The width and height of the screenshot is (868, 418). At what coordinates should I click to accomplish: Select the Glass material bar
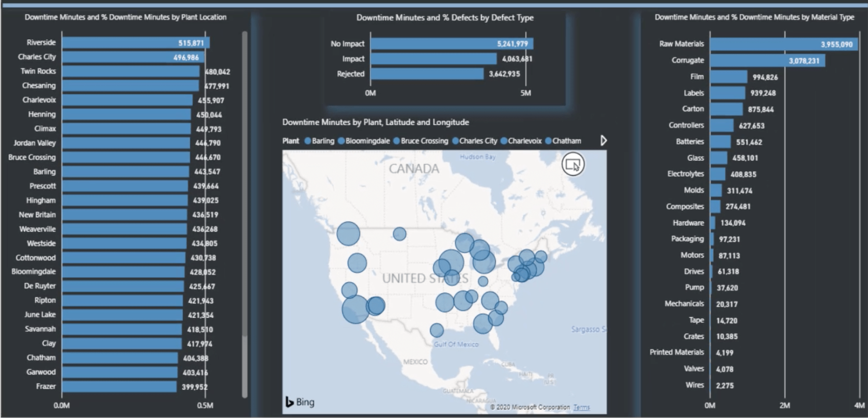tap(719, 158)
